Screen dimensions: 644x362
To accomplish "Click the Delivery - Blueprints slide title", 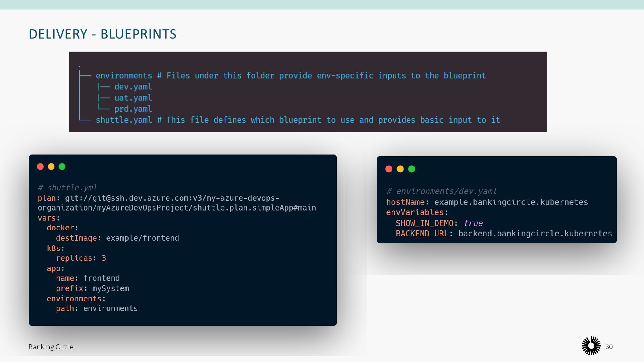I will [x=103, y=34].
